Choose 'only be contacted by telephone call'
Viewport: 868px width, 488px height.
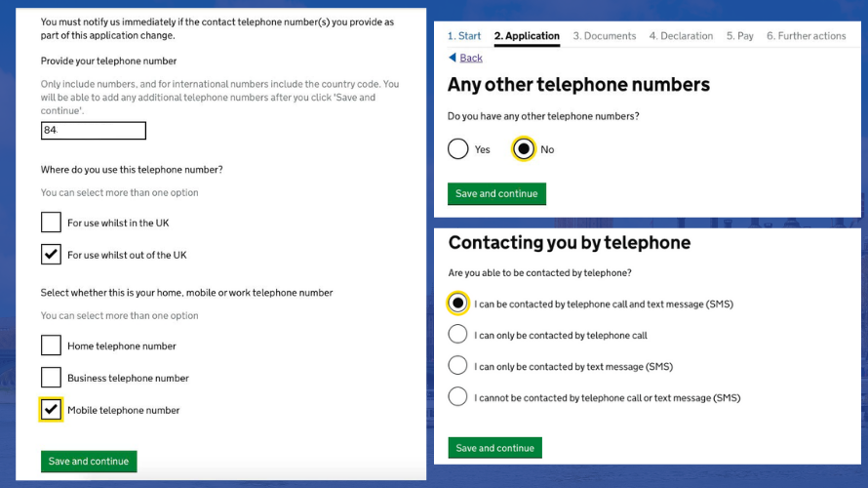457,334
